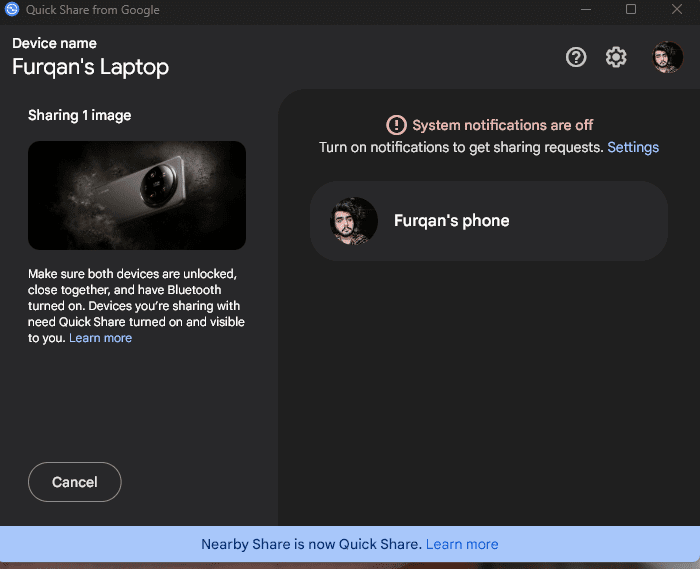Maximize the Quick Share window
700x569 pixels.
[631, 9]
